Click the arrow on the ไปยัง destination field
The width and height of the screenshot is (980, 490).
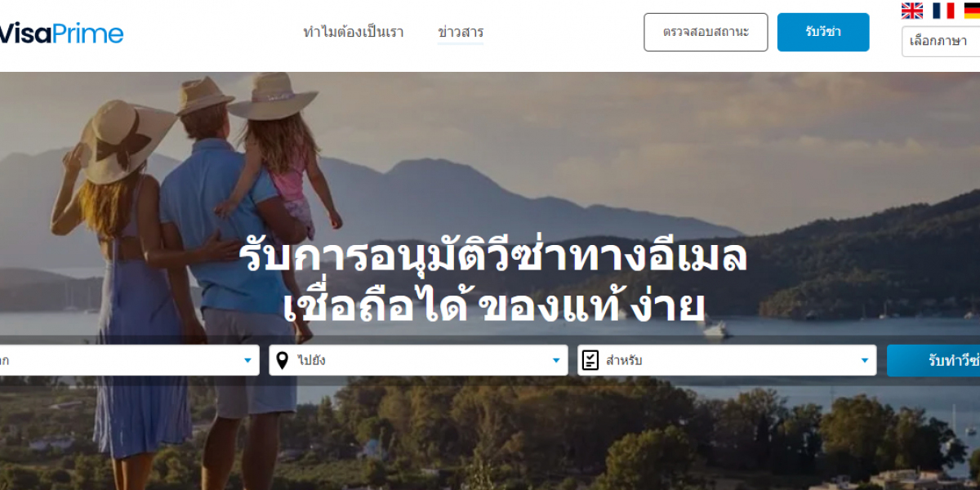pos(556,360)
